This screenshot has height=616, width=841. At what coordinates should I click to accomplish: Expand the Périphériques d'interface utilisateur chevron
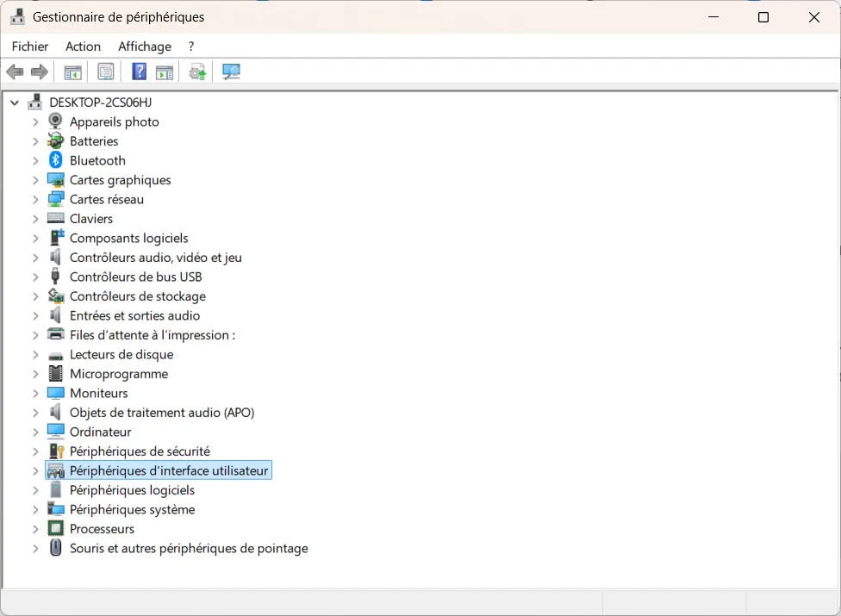(35, 470)
